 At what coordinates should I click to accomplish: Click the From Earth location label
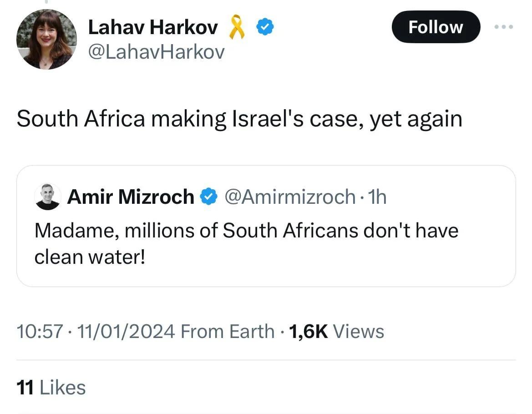pos(228,331)
